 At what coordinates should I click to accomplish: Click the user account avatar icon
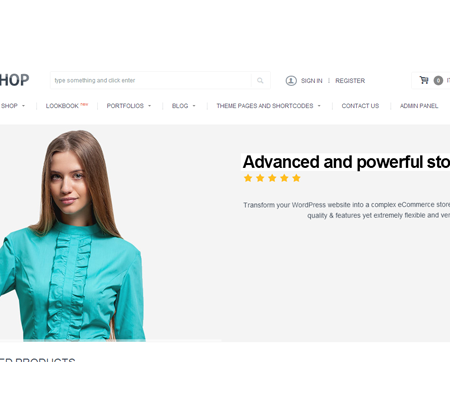pos(291,81)
